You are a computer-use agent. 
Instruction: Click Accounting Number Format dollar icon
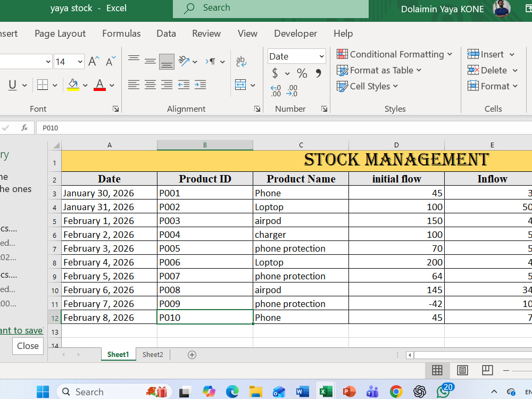[x=275, y=73]
